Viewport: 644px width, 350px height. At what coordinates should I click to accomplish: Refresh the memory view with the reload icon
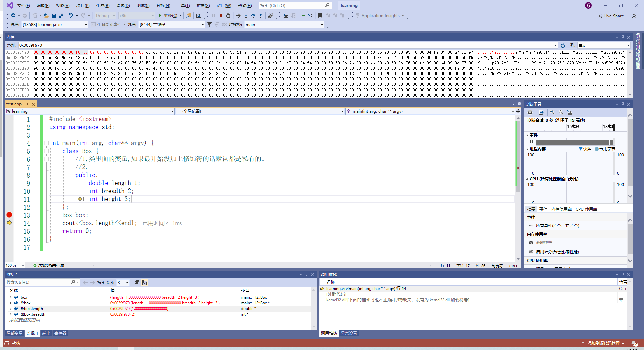[x=563, y=45]
